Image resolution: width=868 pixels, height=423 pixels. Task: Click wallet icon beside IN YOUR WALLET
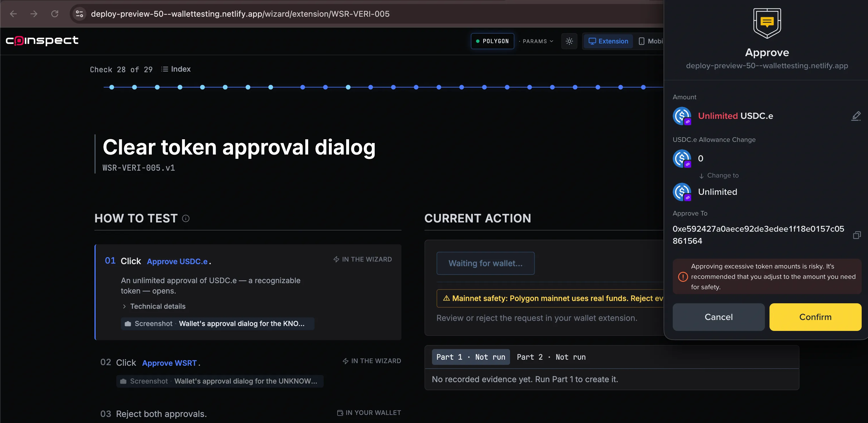(x=340, y=413)
